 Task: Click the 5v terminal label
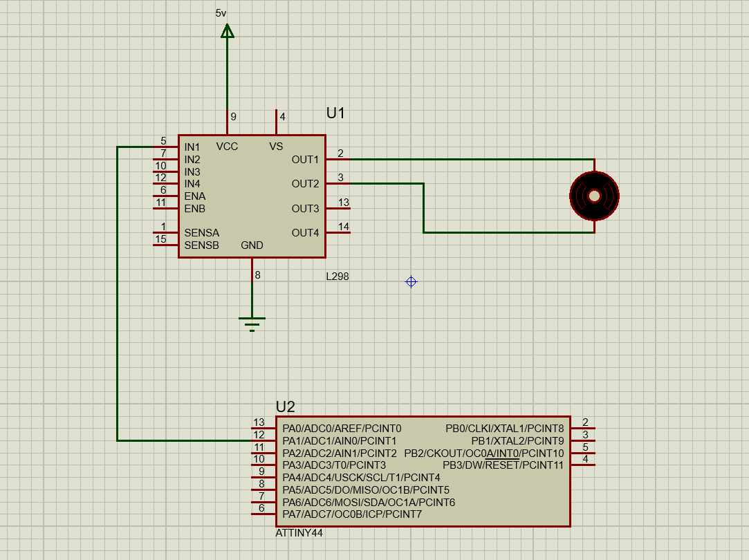click(x=221, y=13)
